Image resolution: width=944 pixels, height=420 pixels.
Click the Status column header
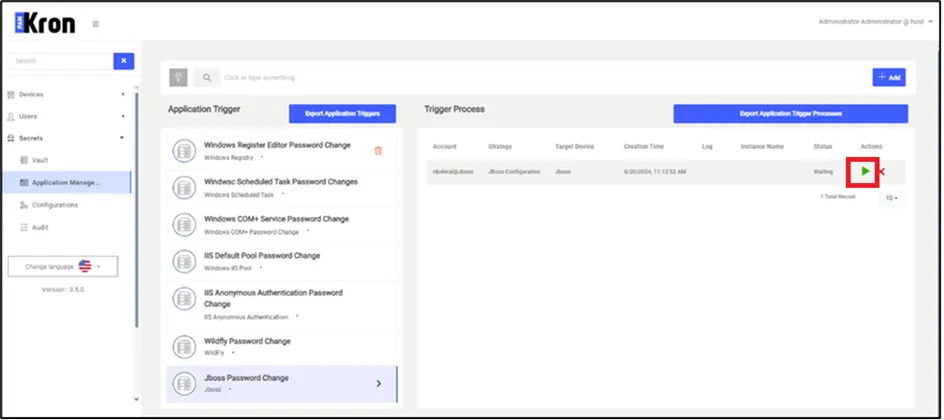coord(822,146)
